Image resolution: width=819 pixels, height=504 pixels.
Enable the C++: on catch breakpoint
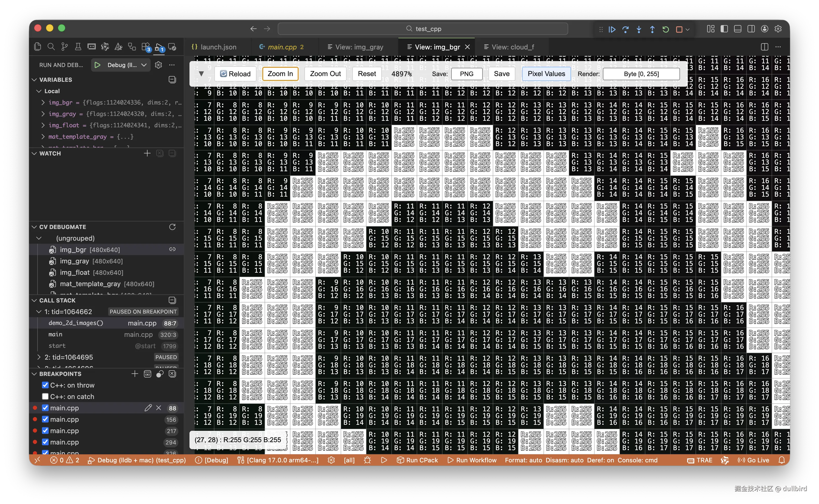point(45,396)
